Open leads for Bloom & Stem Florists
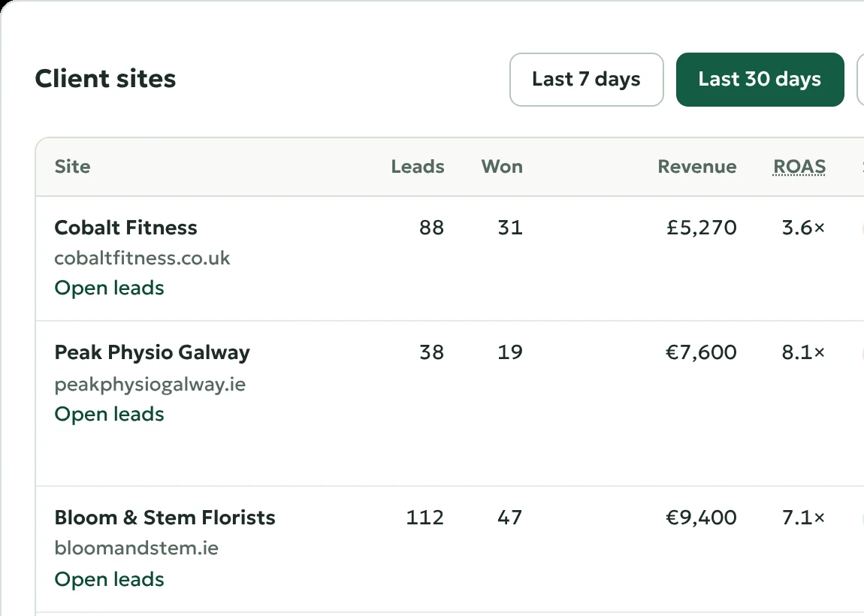This screenshot has width=864, height=616. (109, 579)
